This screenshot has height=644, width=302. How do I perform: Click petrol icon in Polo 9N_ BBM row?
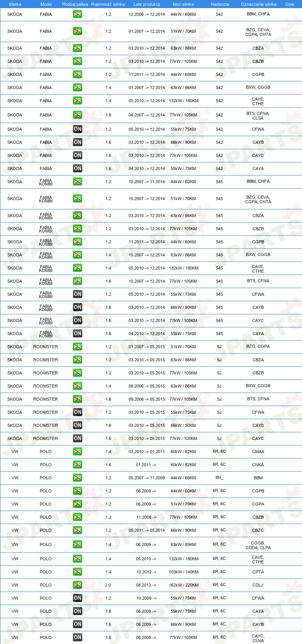pos(78,478)
